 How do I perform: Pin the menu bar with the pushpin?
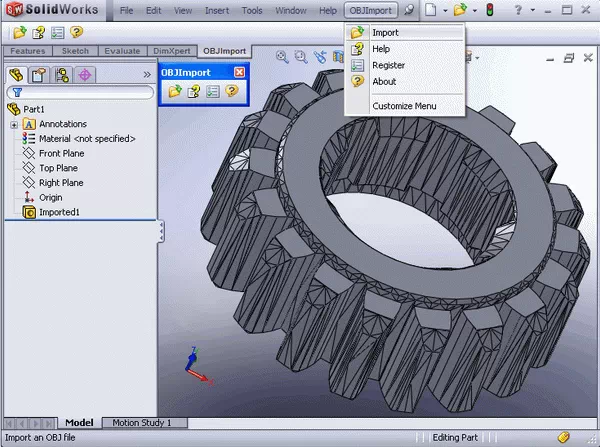tap(409, 10)
